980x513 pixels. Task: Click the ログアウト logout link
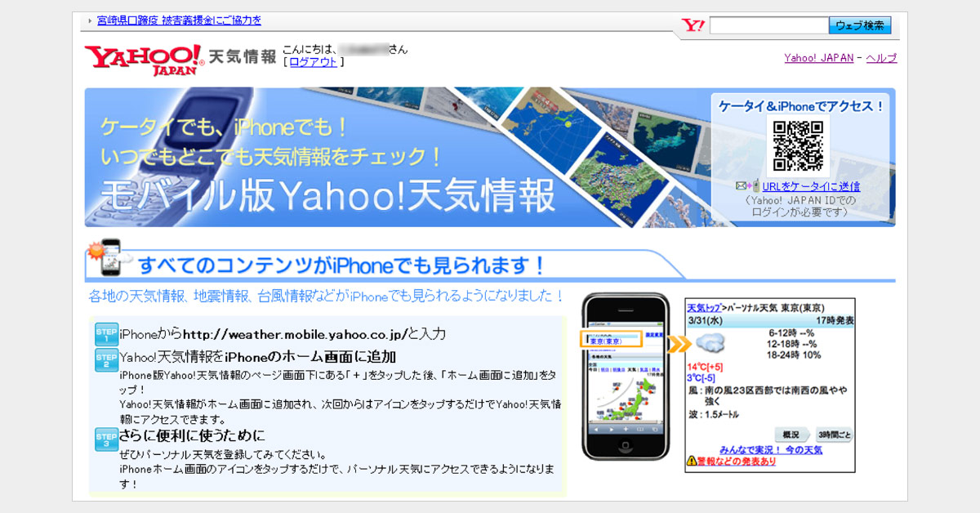313,62
